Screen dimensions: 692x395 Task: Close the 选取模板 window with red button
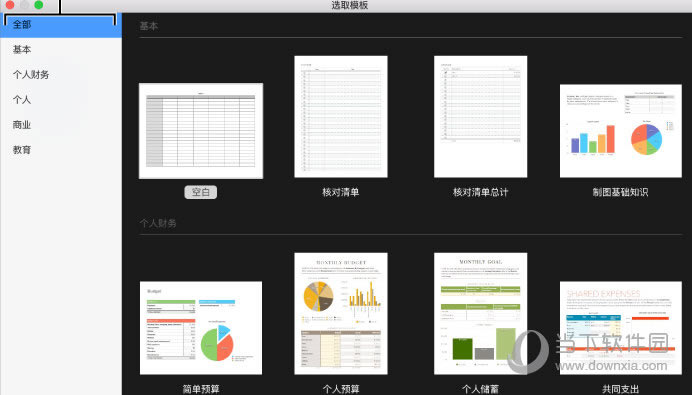click(10, 5)
